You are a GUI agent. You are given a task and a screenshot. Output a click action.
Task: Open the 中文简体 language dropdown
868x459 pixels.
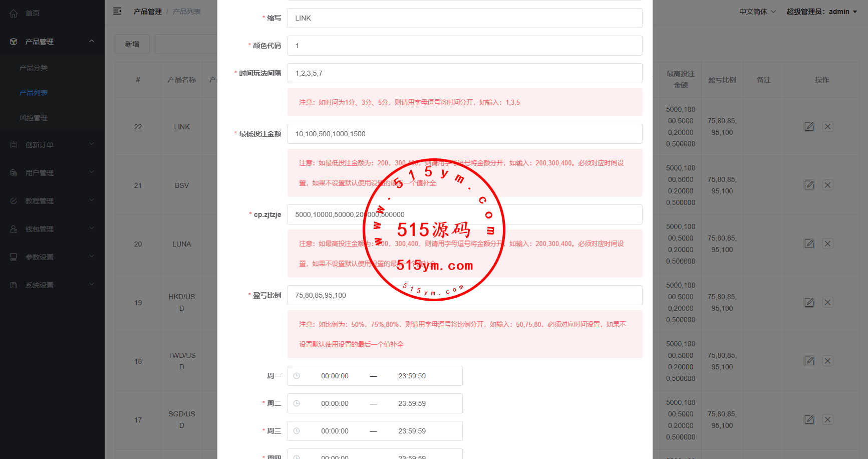[757, 12]
